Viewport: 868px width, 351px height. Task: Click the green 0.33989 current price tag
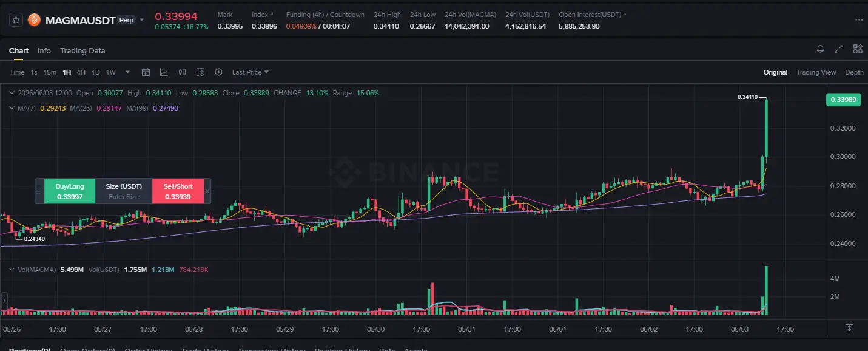(x=843, y=100)
